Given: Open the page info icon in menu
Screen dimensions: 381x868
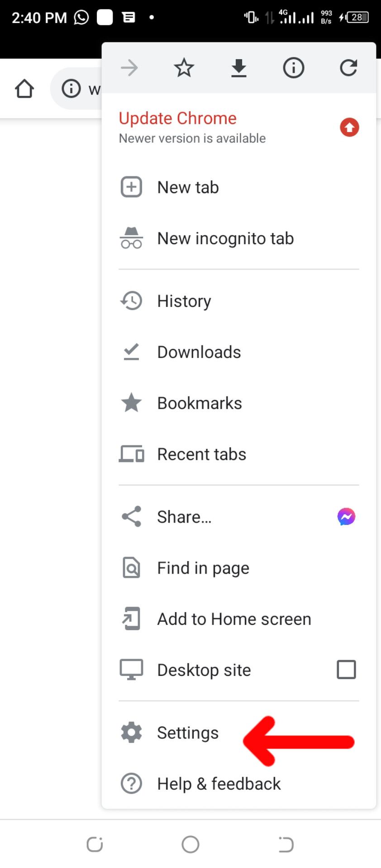Looking at the screenshot, I should 293,68.
